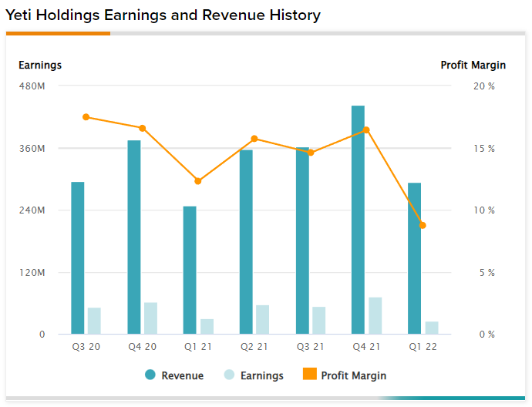Click the Profit Margin axis heading
The image size is (532, 407).
[467, 66]
